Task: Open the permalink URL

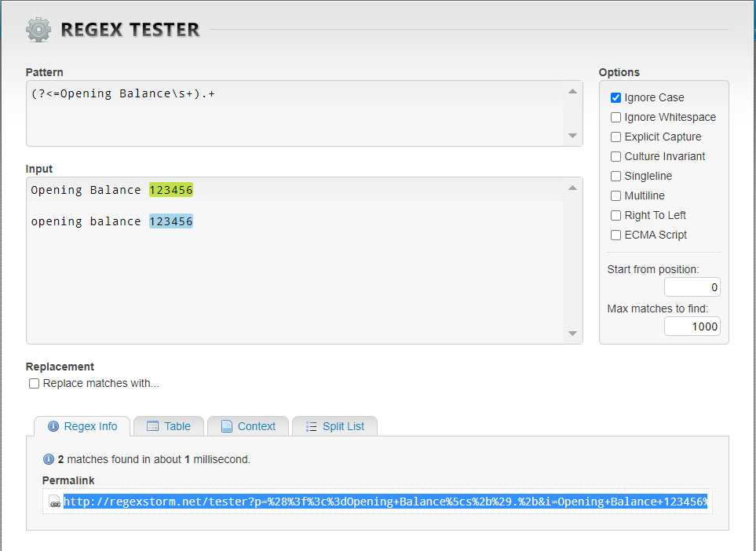Action: tap(314, 501)
